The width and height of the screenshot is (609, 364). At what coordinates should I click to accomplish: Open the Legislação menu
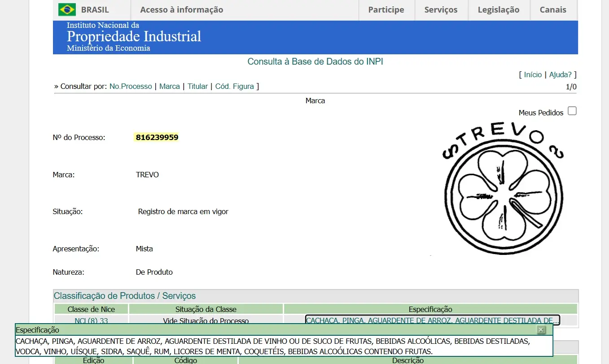(x=499, y=9)
